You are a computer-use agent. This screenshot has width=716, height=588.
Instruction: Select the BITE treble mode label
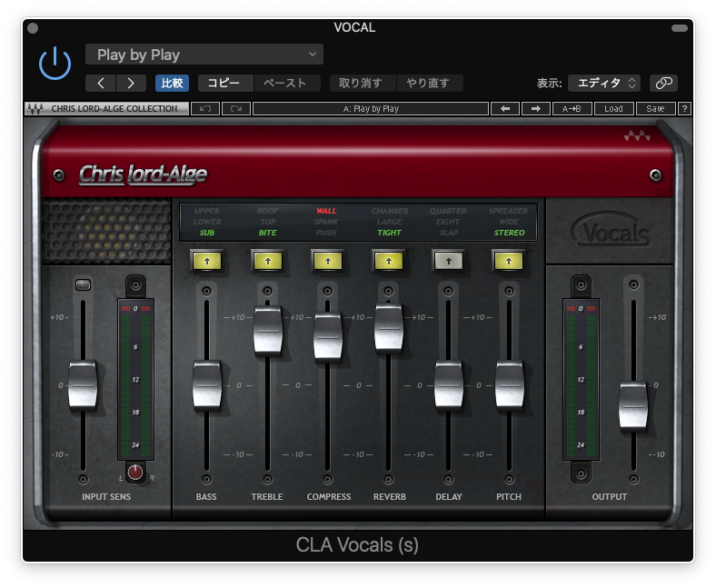coord(267,233)
